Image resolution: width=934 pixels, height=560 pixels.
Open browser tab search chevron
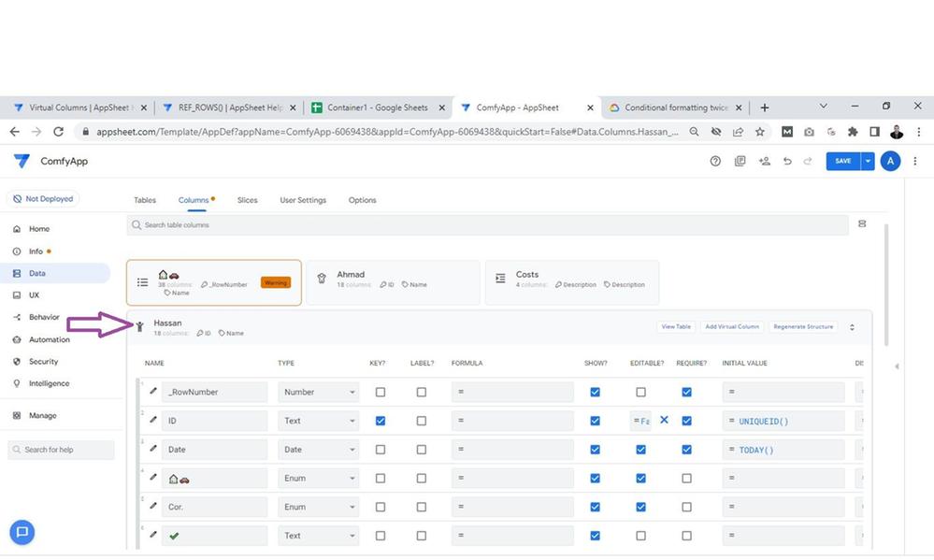(x=823, y=106)
